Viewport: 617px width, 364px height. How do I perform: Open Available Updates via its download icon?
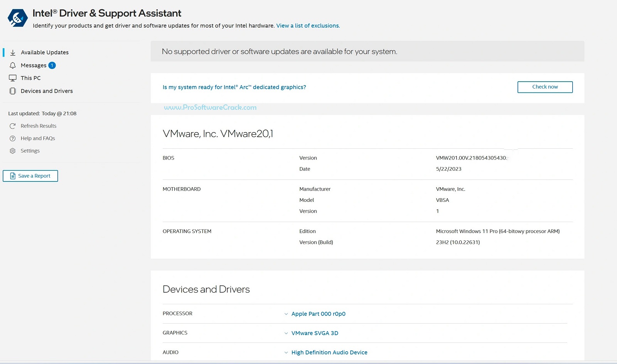click(13, 52)
